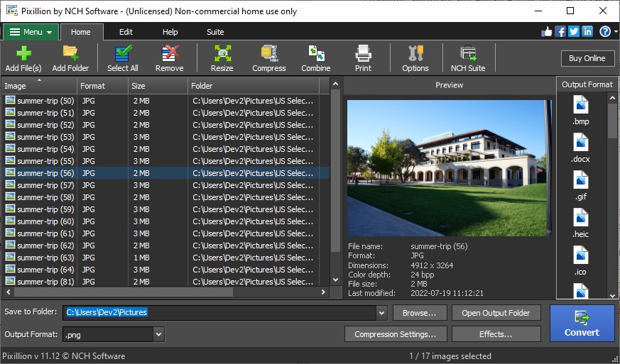Click the Print toolbar icon
This screenshot has width=620, height=364.
point(363,58)
